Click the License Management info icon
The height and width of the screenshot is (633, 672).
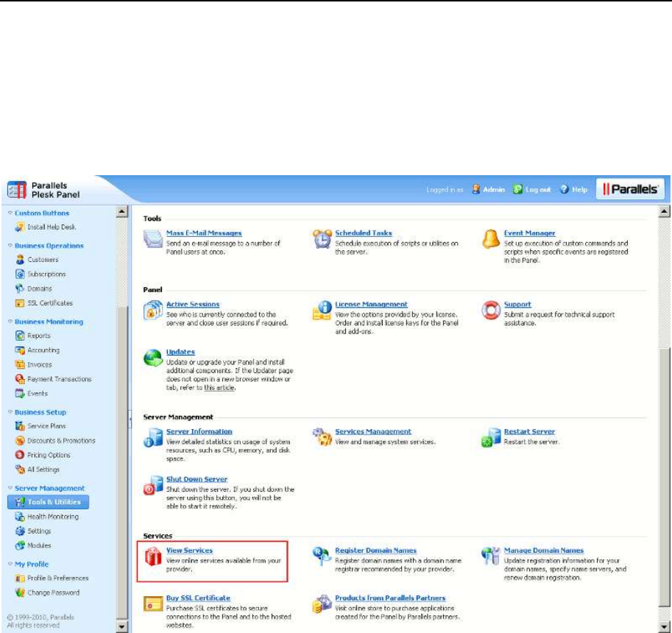(x=322, y=310)
